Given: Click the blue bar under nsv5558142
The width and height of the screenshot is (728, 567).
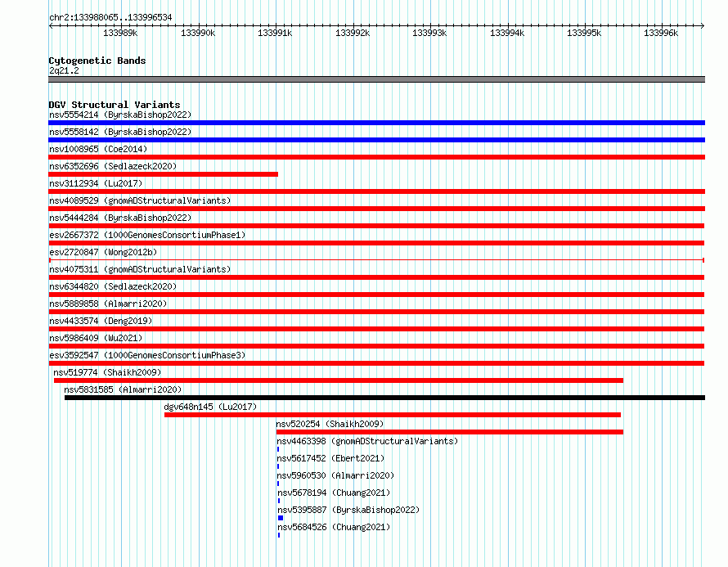Looking at the screenshot, I should tap(376, 140).
